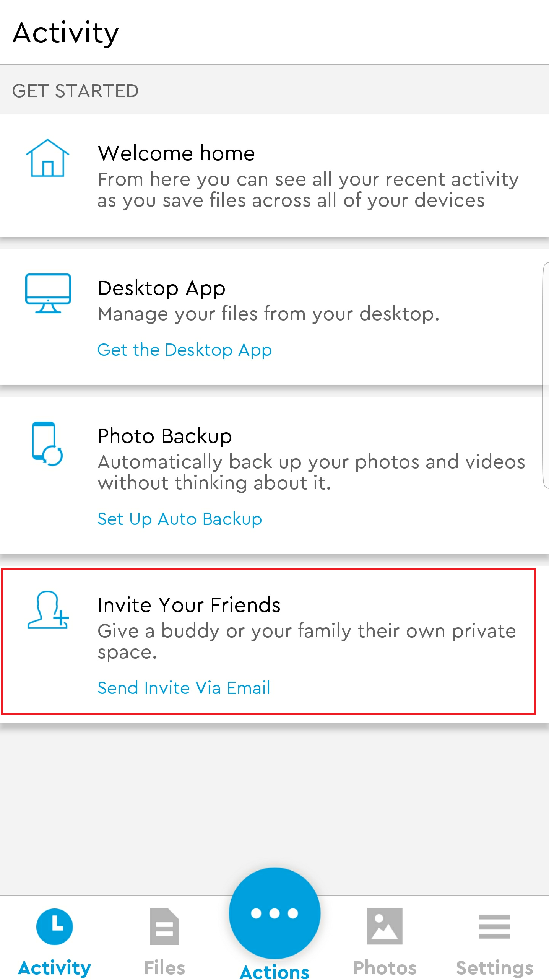Click the Set Up Auto Backup link
This screenshot has height=980, width=549.
coord(180,519)
